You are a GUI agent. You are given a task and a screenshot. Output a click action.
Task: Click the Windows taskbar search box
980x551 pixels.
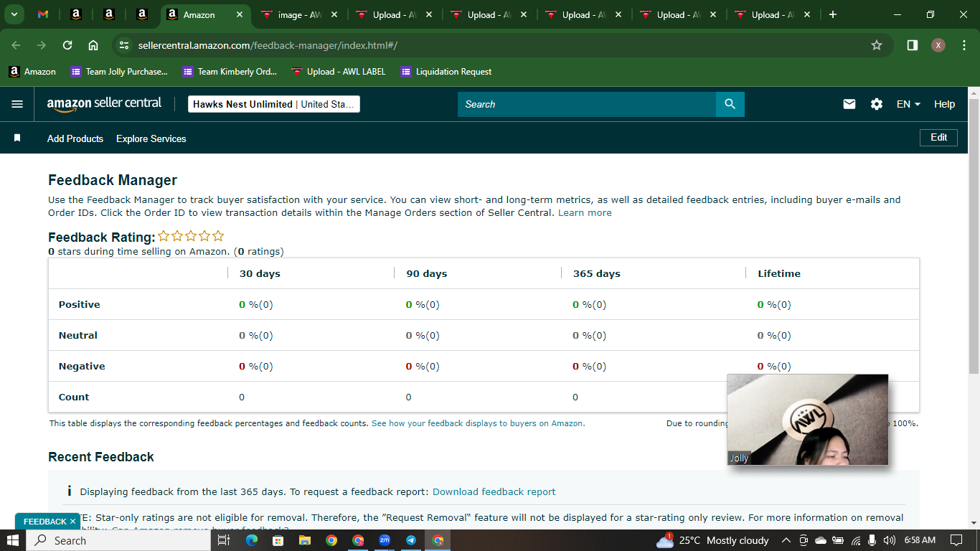pyautogui.click(x=119, y=540)
